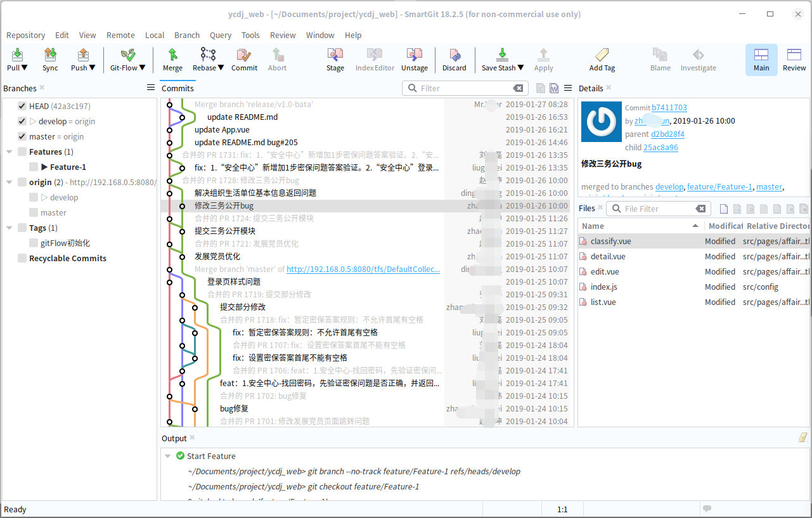Click the Commit toolbar icon
Image resolution: width=812 pixels, height=518 pixels.
[244, 55]
